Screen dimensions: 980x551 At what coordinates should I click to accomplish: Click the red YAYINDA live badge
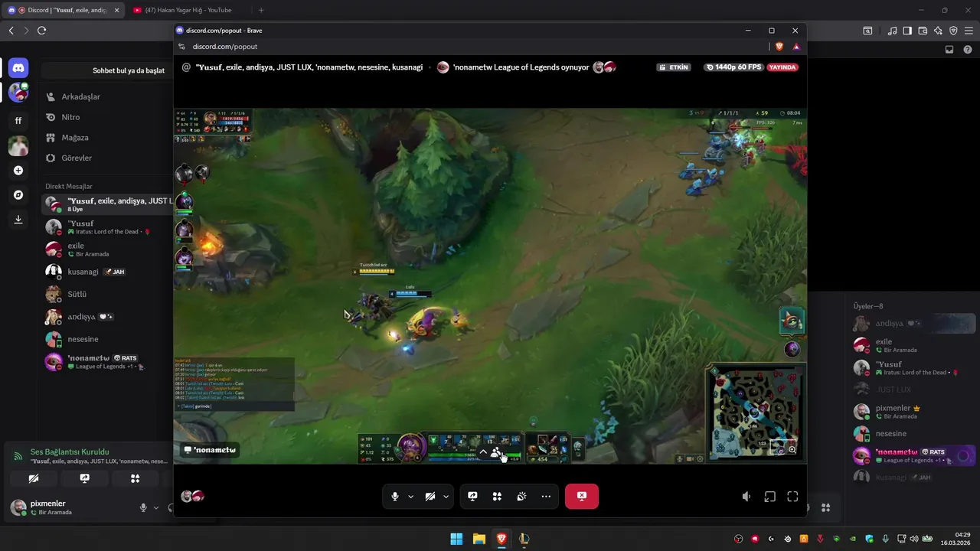tap(782, 67)
